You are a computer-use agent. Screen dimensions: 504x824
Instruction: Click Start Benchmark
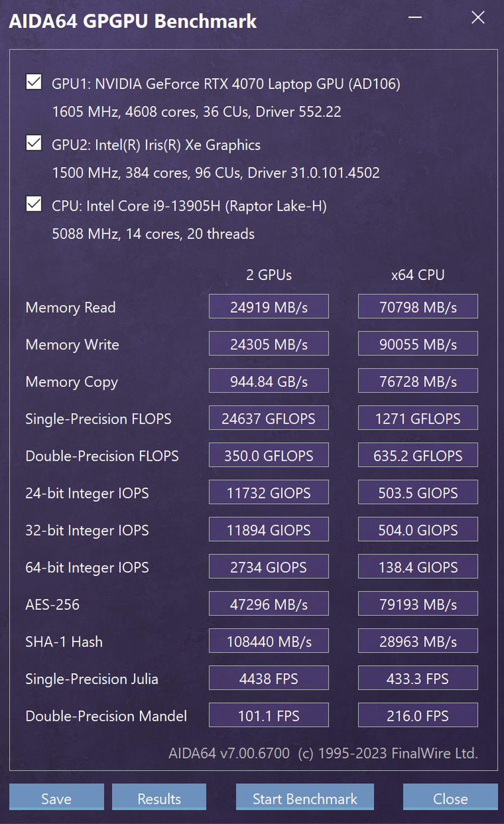click(x=305, y=798)
